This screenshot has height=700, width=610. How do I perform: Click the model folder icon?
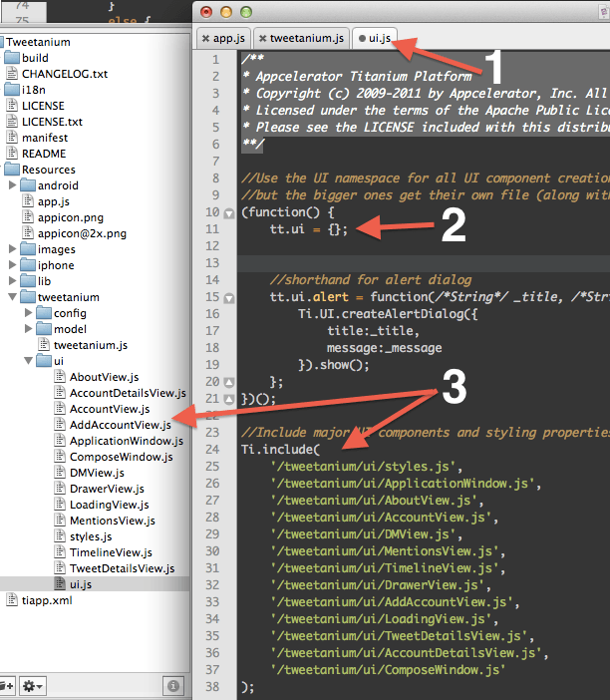[44, 329]
